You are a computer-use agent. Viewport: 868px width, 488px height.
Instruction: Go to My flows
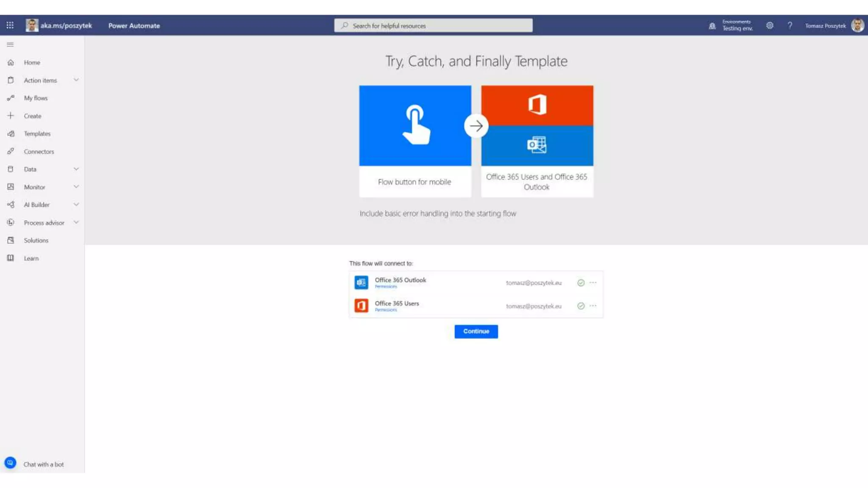(36, 98)
